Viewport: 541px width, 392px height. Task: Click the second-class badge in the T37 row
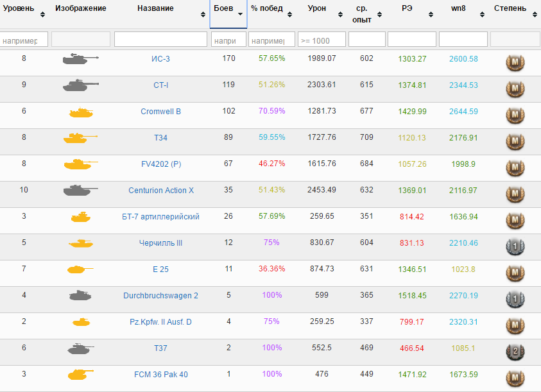515,350
